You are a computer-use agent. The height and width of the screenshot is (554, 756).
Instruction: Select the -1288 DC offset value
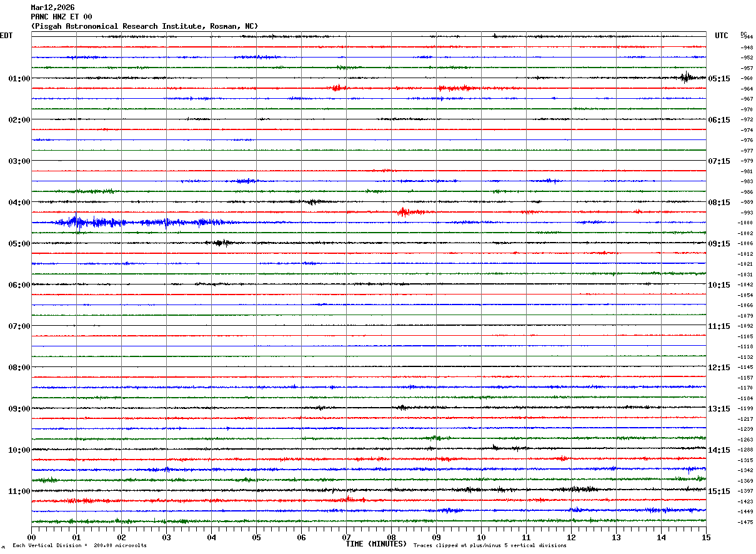click(x=747, y=450)
